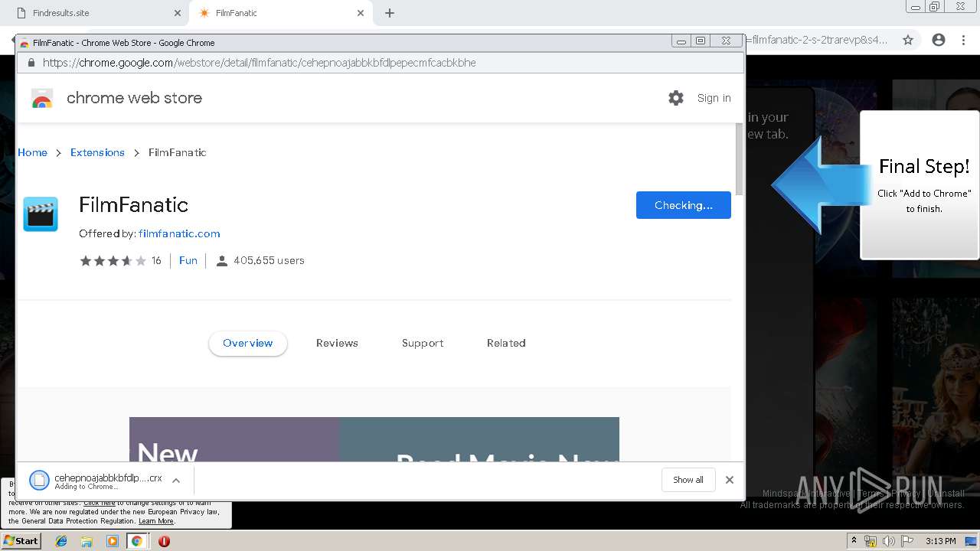Click the 16 ratings count
The height and width of the screenshot is (551, 980).
click(x=156, y=261)
